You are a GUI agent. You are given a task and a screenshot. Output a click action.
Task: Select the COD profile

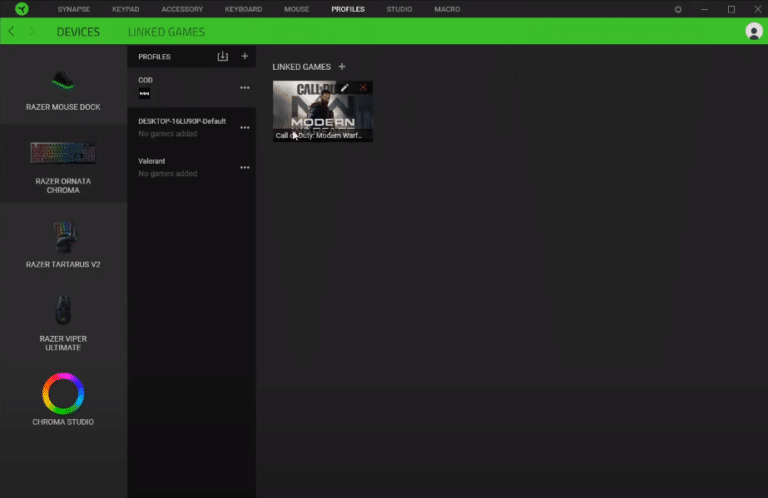click(192, 88)
